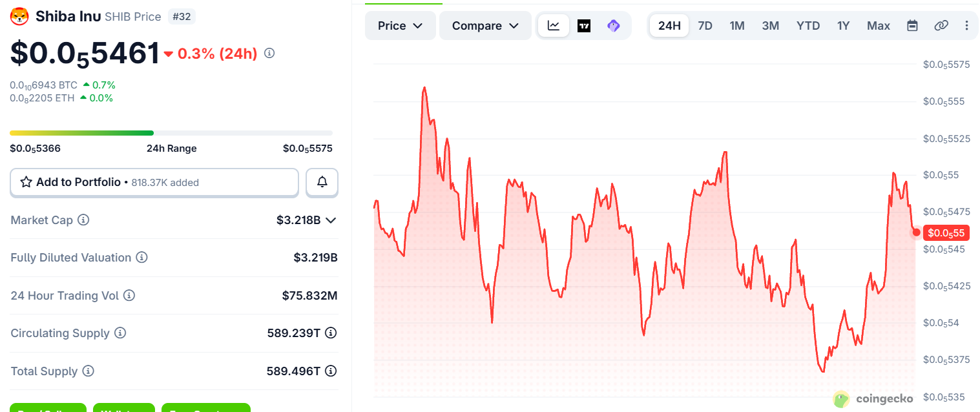This screenshot has height=412, width=980.
Task: Open Circulating Supply label info icon
Action: coord(120,333)
